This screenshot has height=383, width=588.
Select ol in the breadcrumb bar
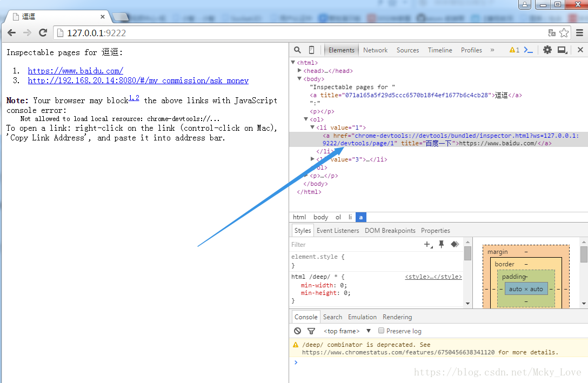[x=338, y=217]
